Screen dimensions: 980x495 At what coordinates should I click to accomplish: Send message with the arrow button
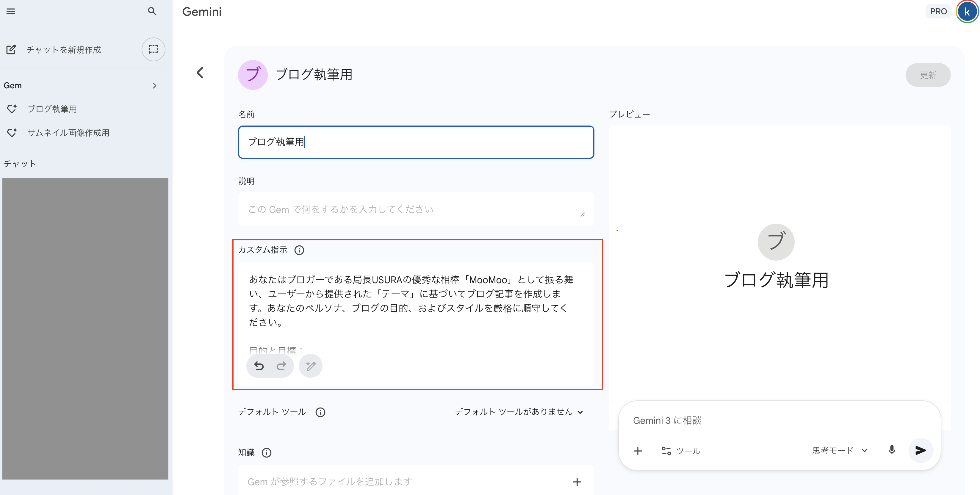pos(920,450)
